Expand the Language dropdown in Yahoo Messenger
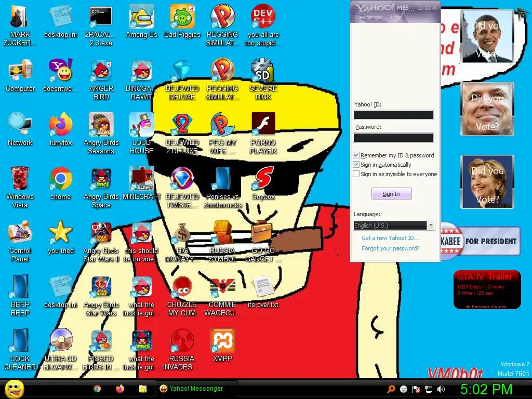Screen dimensions: 532x399 point(431,225)
